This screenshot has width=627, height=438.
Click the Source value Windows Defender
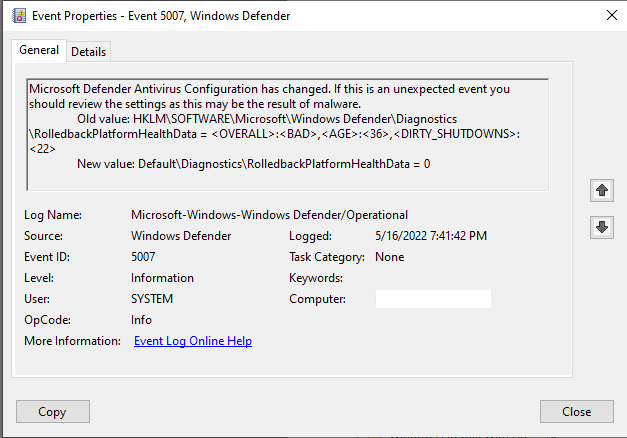(181, 236)
